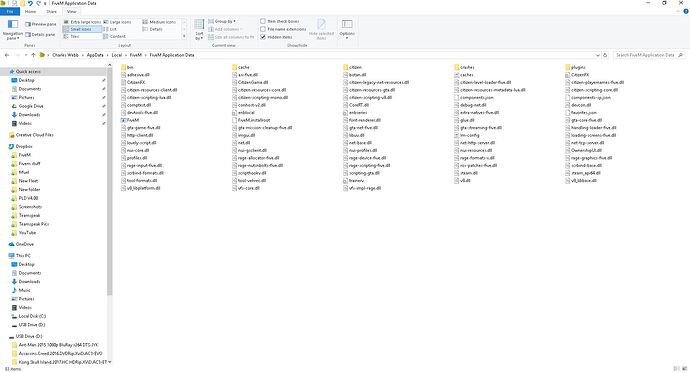
Task: Select nui-resources.dll file
Action: coord(473,150)
